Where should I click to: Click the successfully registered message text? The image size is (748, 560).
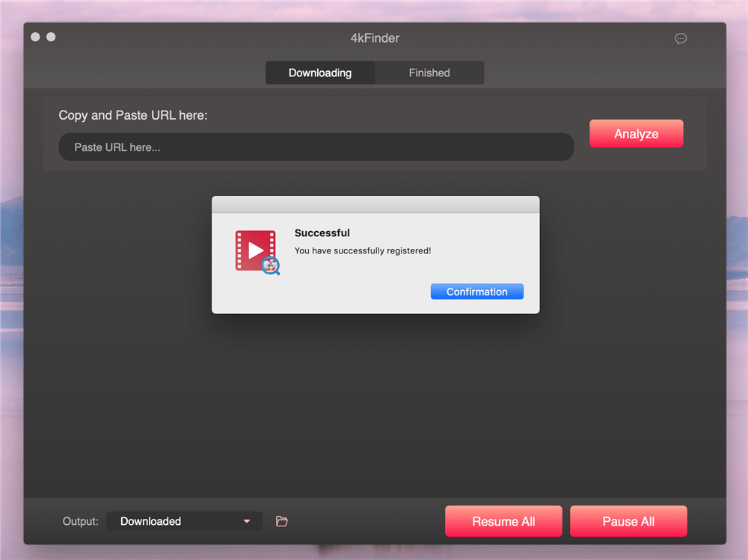[363, 250]
